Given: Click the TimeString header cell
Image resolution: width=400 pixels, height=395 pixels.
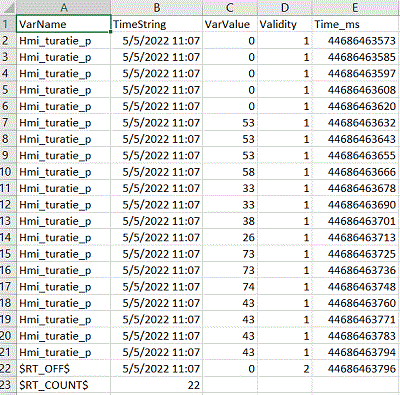Looking at the screenshot, I should point(157,24).
